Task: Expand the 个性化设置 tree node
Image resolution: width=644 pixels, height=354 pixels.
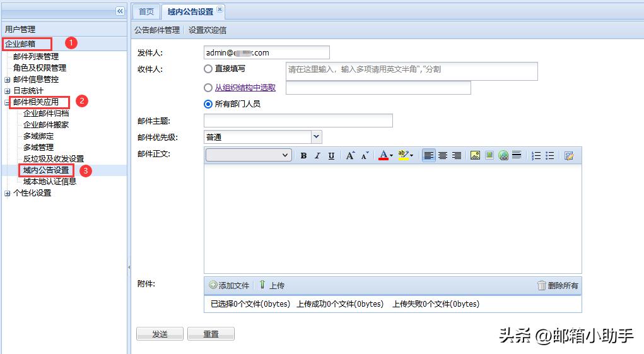Action: pos(8,193)
